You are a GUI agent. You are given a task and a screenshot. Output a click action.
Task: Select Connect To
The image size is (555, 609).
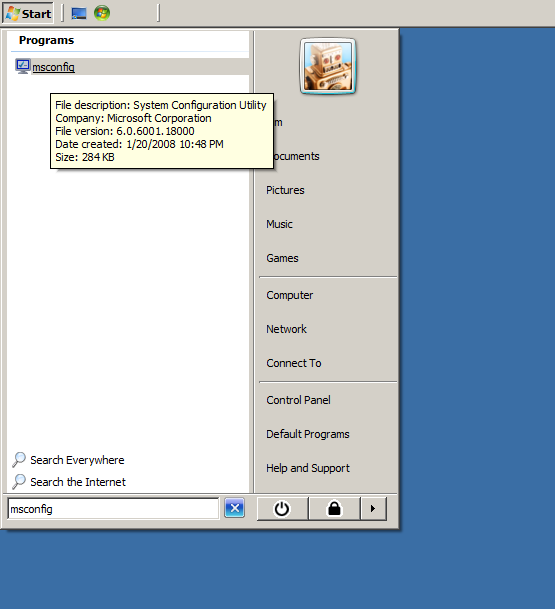point(294,363)
